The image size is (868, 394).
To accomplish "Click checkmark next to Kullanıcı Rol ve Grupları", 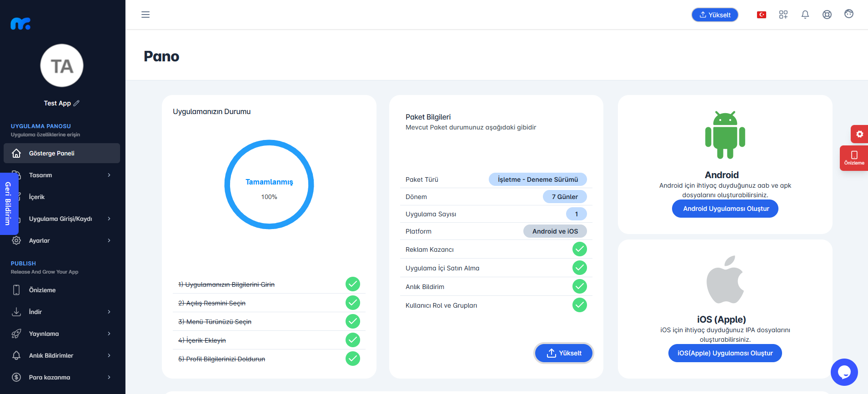I will pos(580,305).
